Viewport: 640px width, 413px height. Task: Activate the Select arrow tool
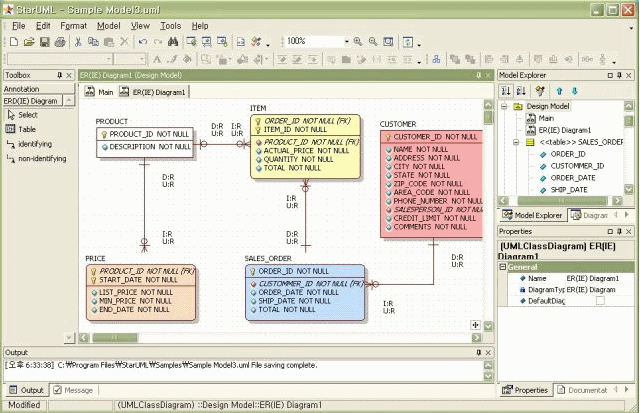click(x=27, y=115)
